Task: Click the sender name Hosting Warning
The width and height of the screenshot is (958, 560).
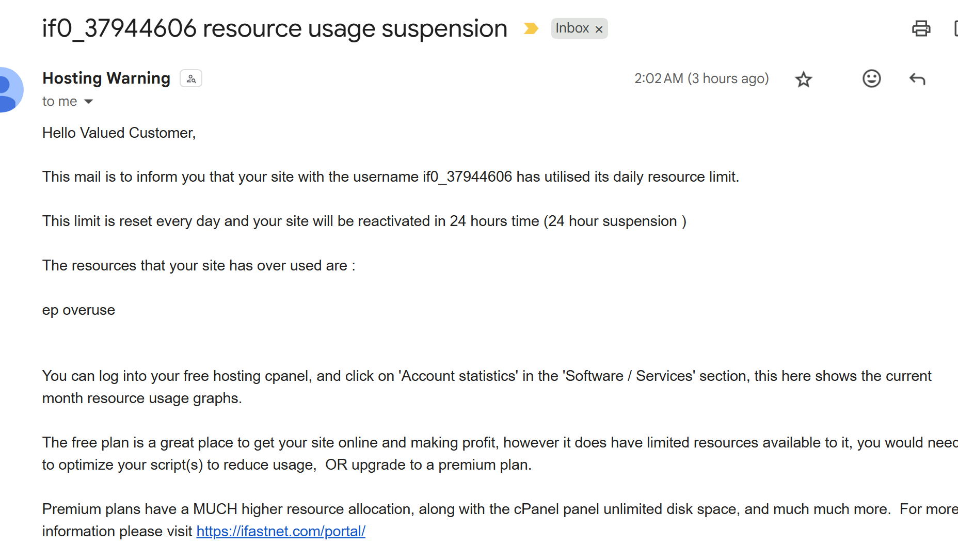Action: click(106, 78)
